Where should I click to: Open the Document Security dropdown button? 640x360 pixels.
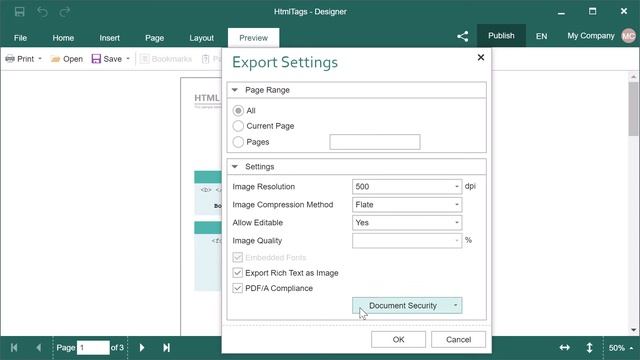click(407, 305)
